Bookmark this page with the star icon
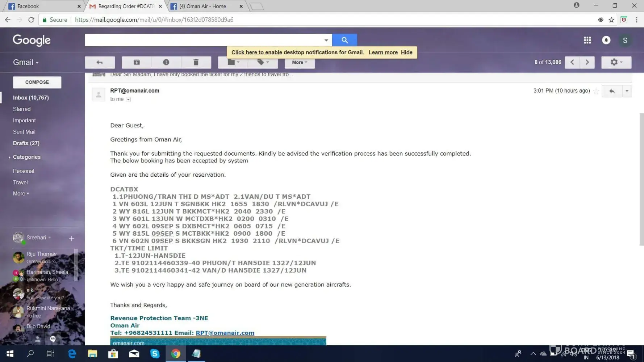This screenshot has width=644, height=362. tap(611, 20)
